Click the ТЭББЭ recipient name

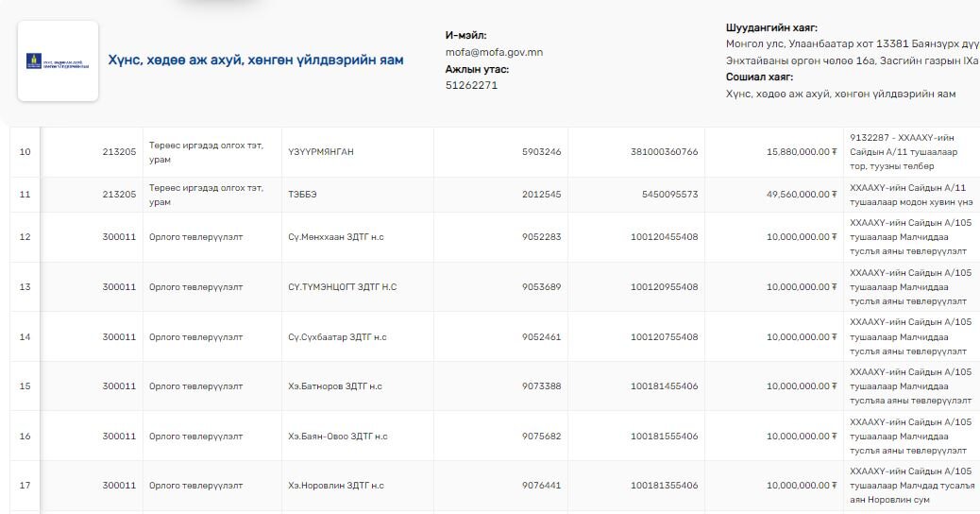point(303,195)
